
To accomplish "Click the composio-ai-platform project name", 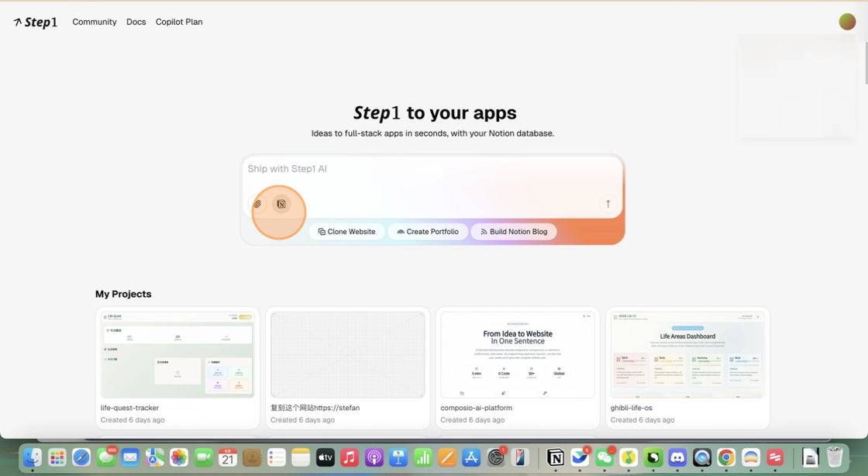I will click(x=476, y=408).
